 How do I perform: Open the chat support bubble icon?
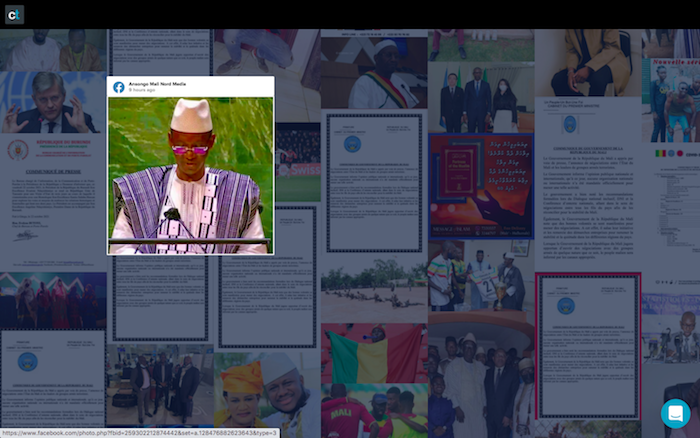675,412
